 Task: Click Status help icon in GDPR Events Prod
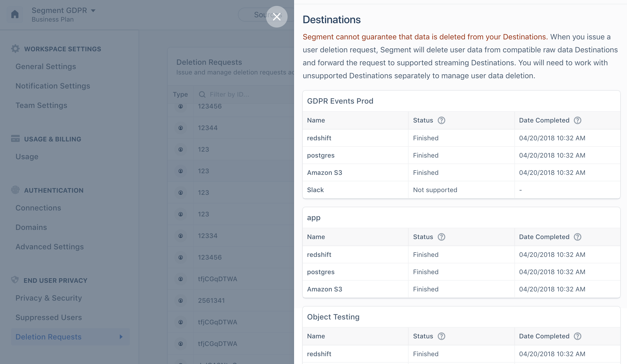pos(441,120)
